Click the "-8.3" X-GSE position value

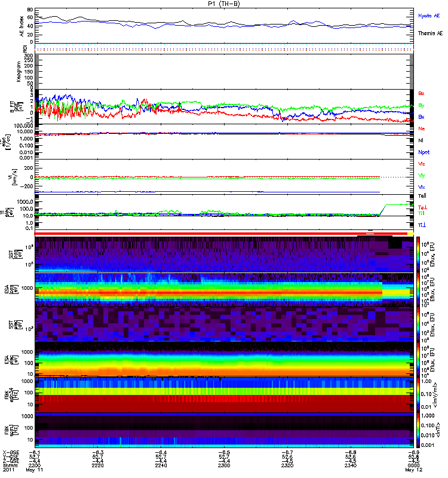[x=97, y=453]
